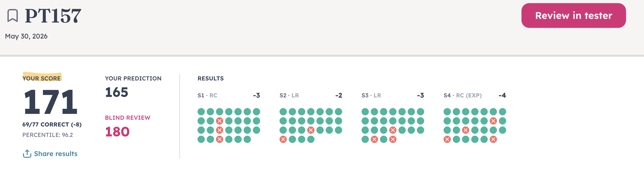
Task: Open last wrong question in S4 RC (EXP)
Action: [x=493, y=139]
